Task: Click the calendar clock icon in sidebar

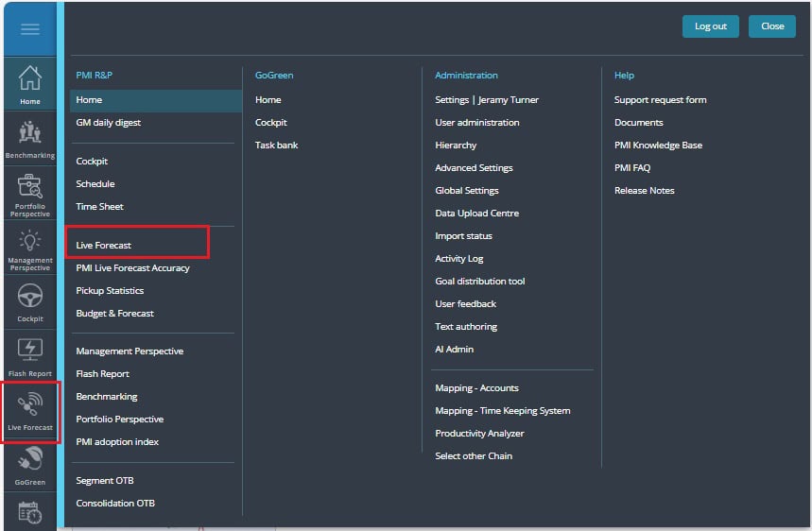Action: pyautogui.click(x=30, y=512)
